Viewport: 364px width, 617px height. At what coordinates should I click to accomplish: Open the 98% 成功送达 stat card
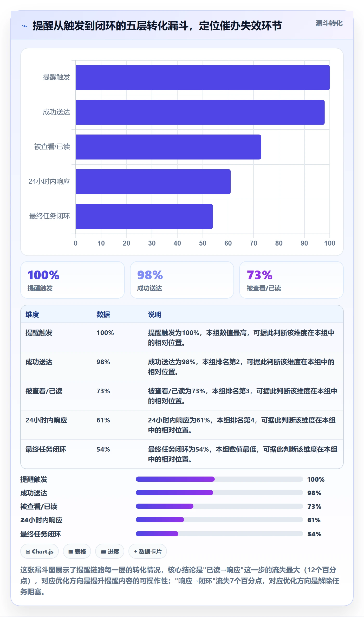click(182, 280)
